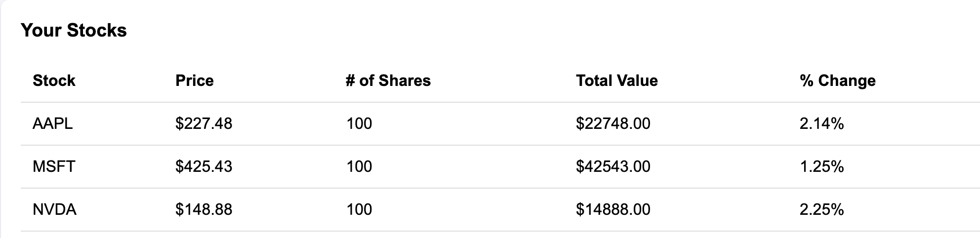This screenshot has height=238, width=980.
Task: Open the AAPL stock row
Action: click(52, 123)
